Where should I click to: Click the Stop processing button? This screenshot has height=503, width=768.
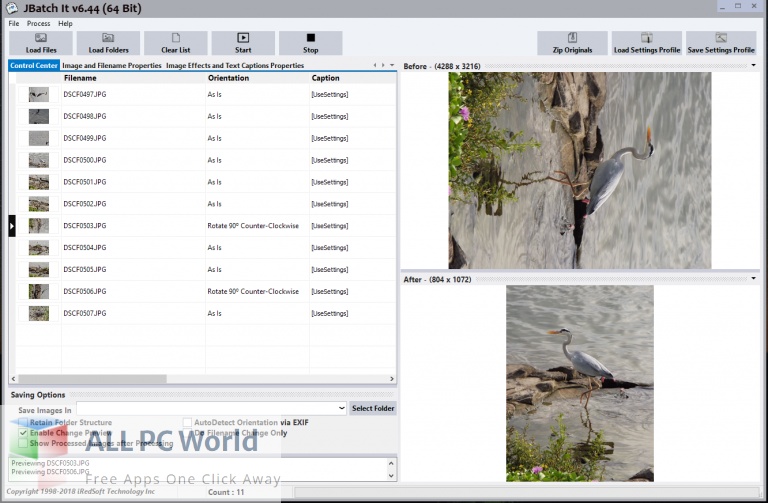(311, 43)
